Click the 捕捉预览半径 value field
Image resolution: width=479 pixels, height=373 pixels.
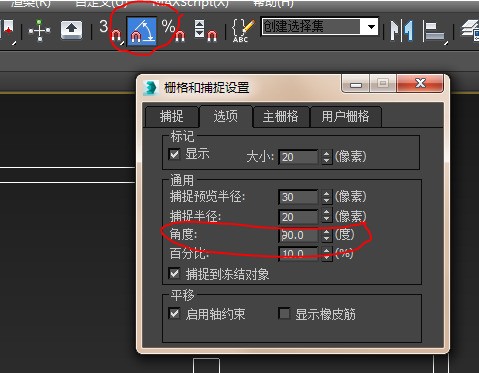(x=299, y=197)
